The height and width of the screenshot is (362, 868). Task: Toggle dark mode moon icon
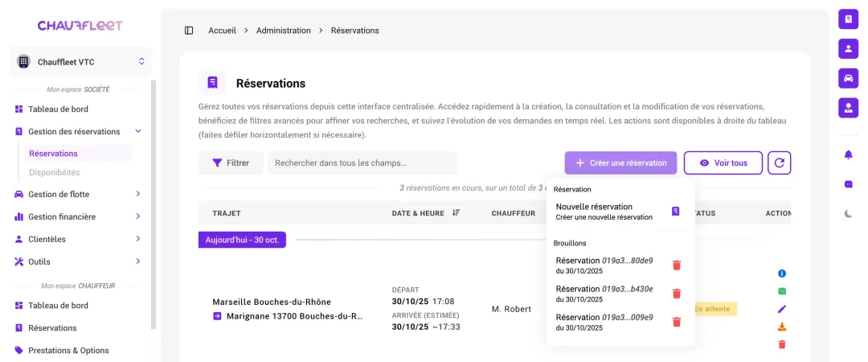coord(848,214)
